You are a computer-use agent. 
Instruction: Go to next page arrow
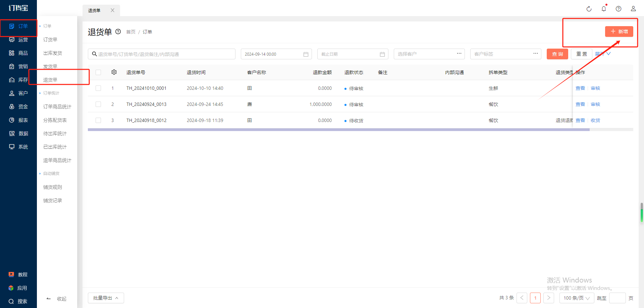549,298
